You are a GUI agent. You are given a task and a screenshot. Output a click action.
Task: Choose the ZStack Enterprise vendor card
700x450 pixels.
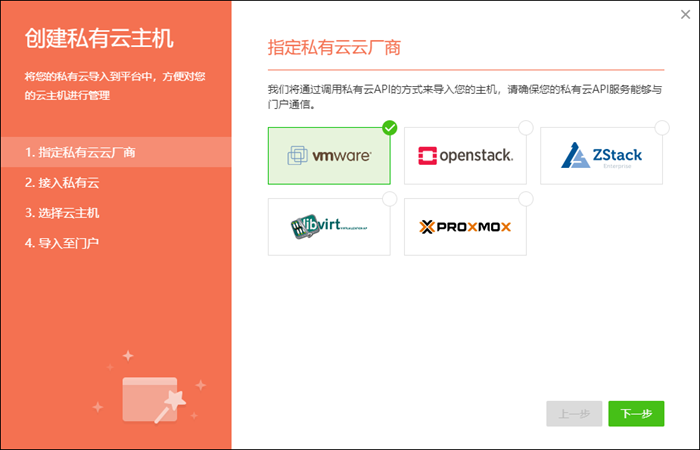pos(601,156)
